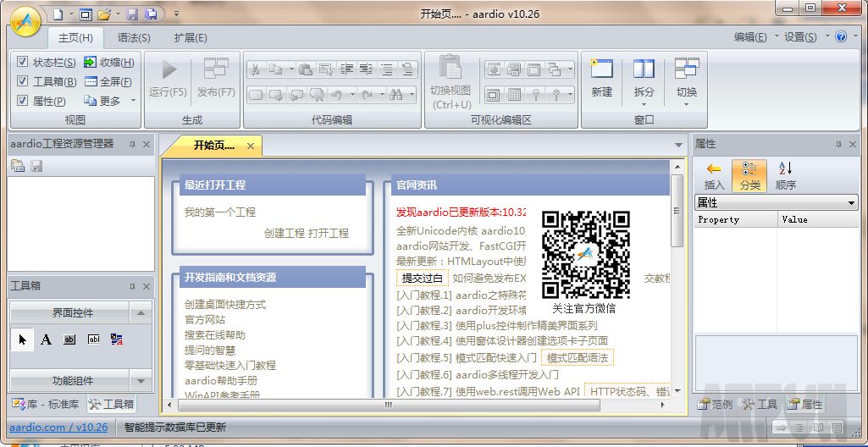Open the customize quick access toolbar arrow
Image resolution: width=868 pixels, height=447 pixels.
pos(176,14)
